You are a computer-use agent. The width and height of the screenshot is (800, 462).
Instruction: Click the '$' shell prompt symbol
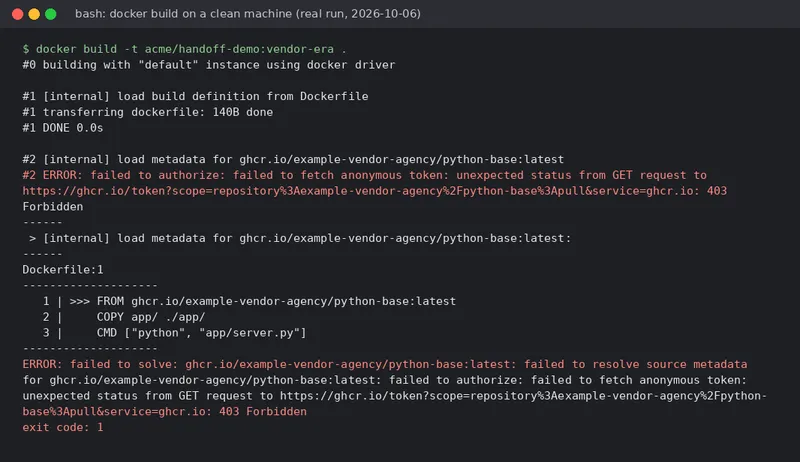pos(26,49)
